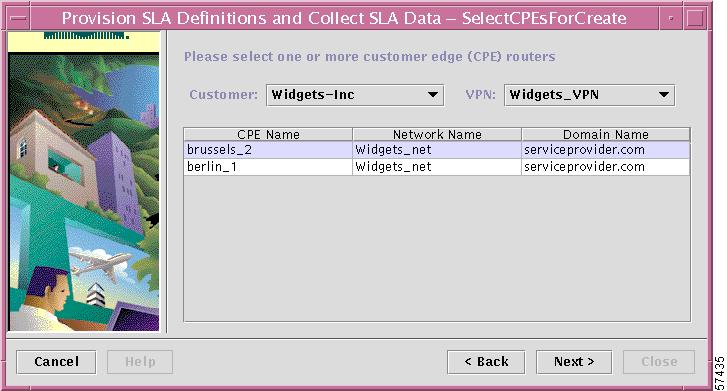
Task: Open the Customer dropdown arrow
Action: tap(433, 95)
